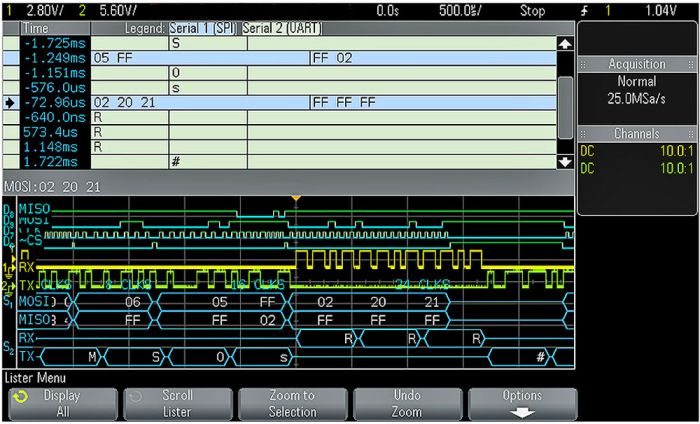Viewport: 700px width, 424px height.
Task: Select the lister row at -72.96us
Action: pos(279,103)
